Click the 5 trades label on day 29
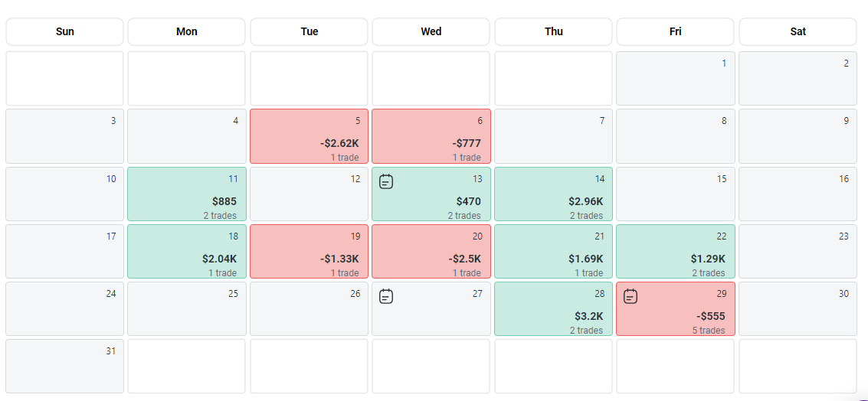The image size is (868, 401). click(x=708, y=331)
